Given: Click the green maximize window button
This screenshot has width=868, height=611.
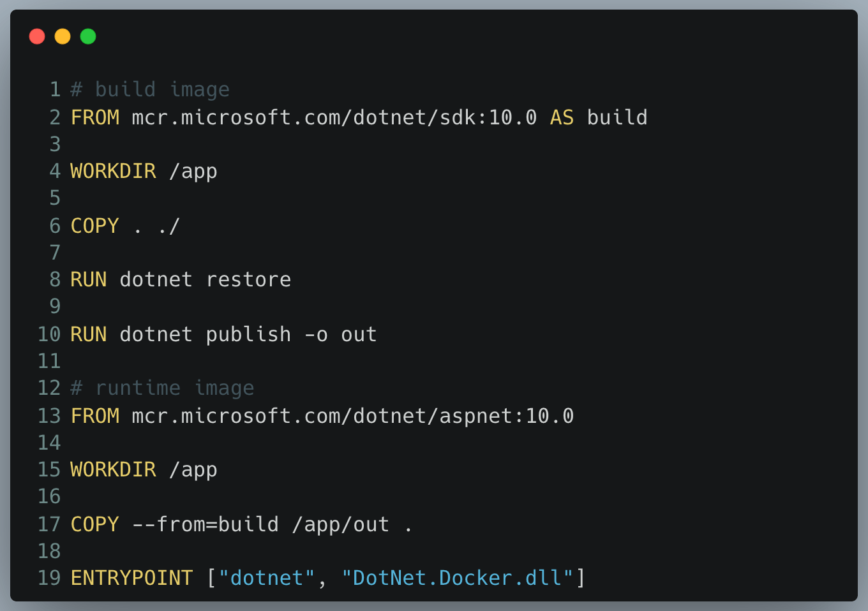Looking at the screenshot, I should tap(88, 36).
